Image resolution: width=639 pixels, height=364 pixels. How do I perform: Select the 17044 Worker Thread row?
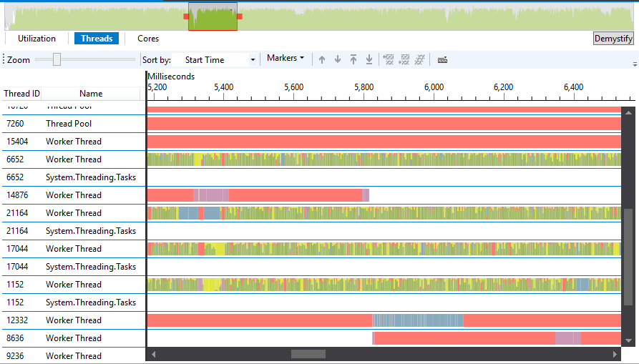pos(74,249)
